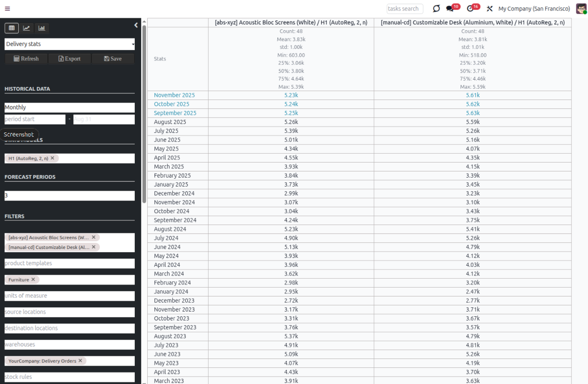This screenshot has width=588, height=384.
Task: Remove the H1 (AutoReg, 2, n) stats model
Action: click(x=52, y=158)
